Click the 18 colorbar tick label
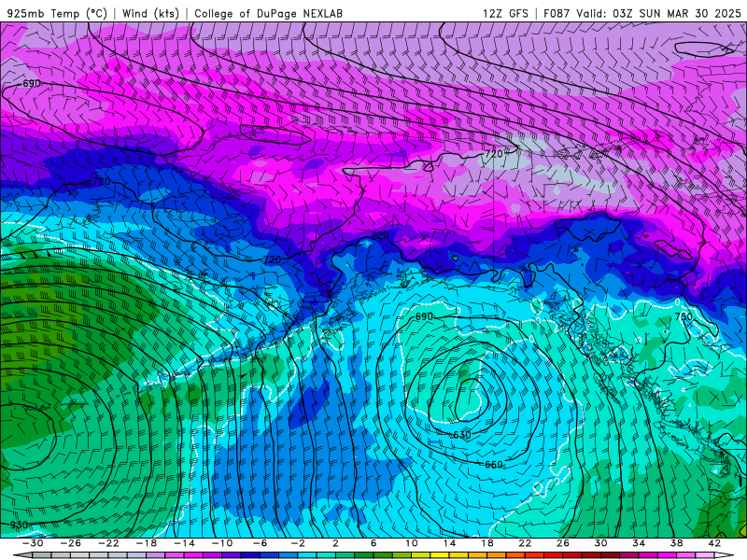This screenshot has height=560, width=747. click(x=486, y=543)
